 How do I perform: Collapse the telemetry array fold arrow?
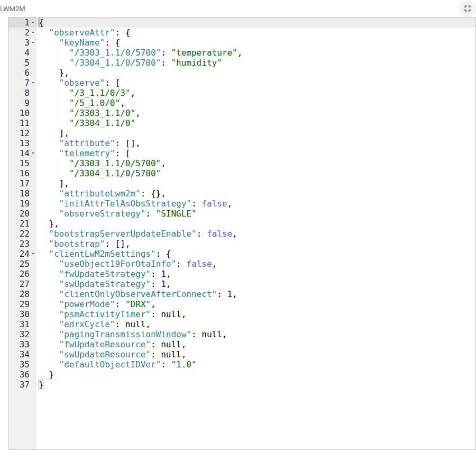pyautogui.click(x=33, y=153)
